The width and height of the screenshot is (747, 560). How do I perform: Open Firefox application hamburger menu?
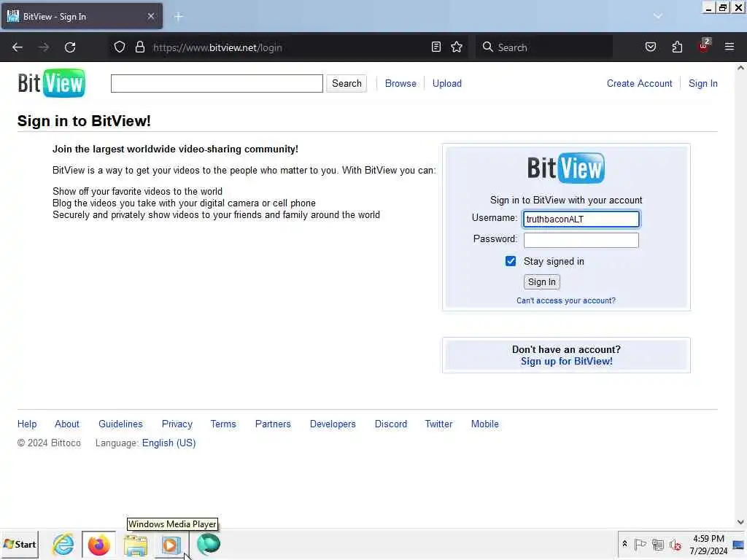coord(729,47)
